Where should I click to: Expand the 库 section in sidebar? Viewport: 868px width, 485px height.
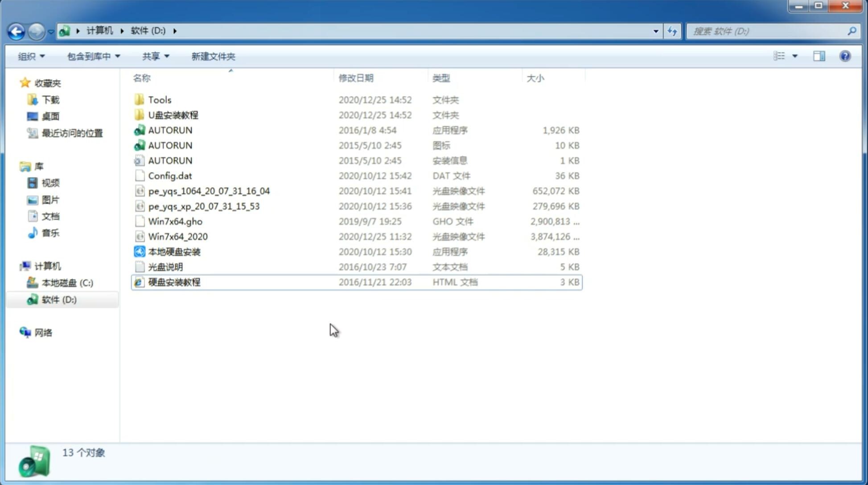coord(16,166)
